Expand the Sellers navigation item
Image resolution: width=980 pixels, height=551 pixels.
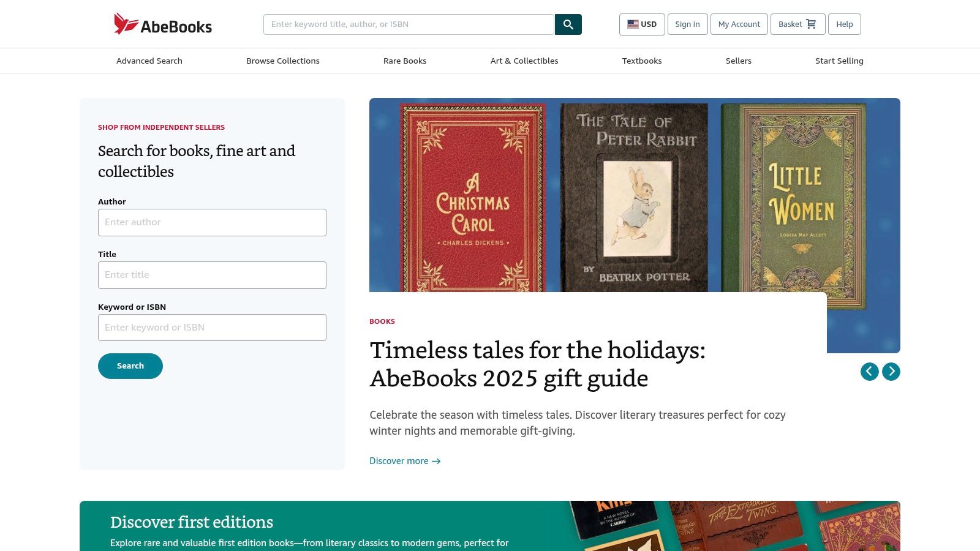[739, 61]
